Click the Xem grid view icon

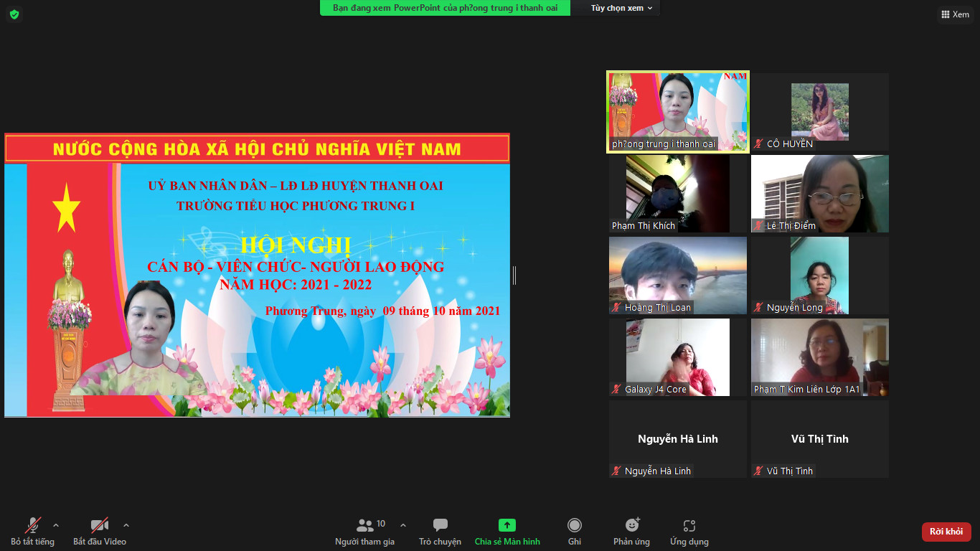(x=955, y=14)
